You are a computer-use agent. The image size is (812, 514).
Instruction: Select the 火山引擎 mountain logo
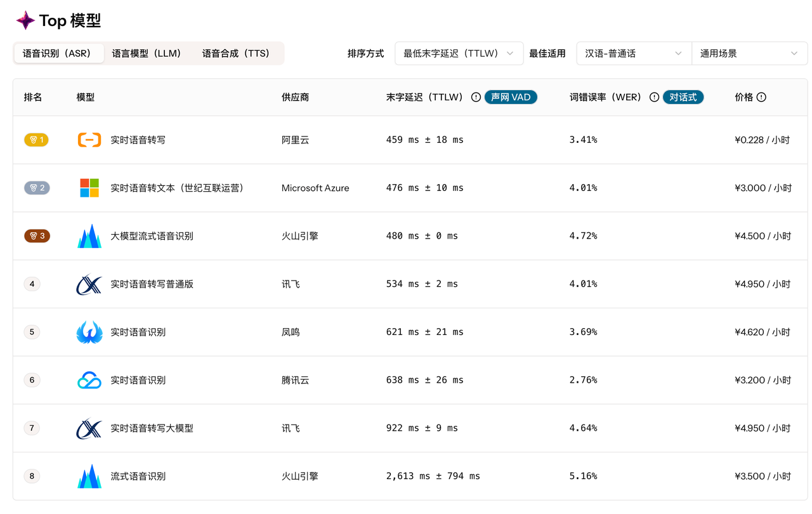coord(89,235)
